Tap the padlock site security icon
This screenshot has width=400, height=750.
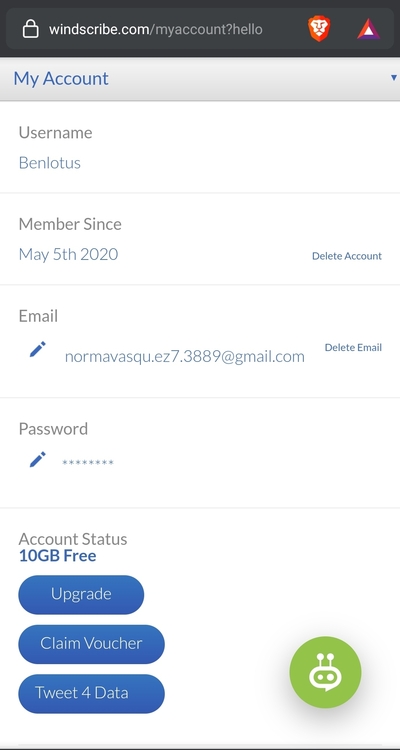(30, 30)
